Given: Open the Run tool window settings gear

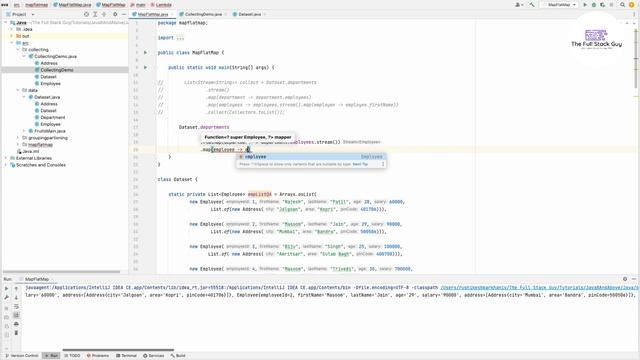Looking at the screenshot, I should [x=625, y=279].
